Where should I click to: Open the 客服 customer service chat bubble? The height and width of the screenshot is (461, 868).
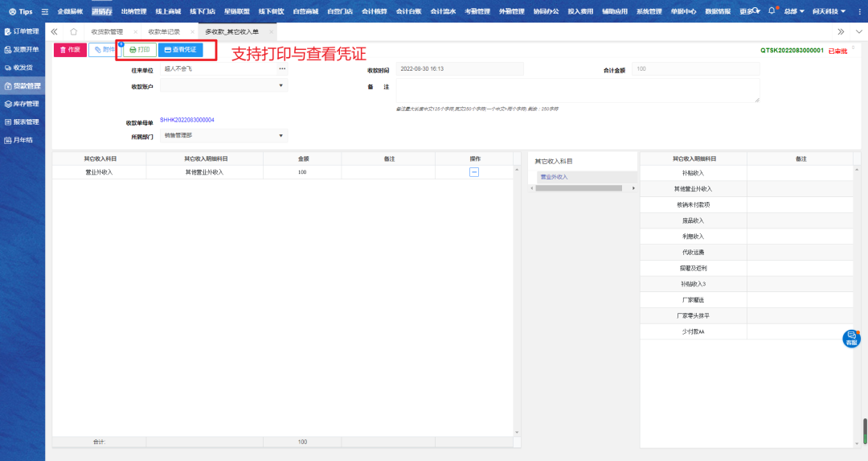tap(851, 338)
